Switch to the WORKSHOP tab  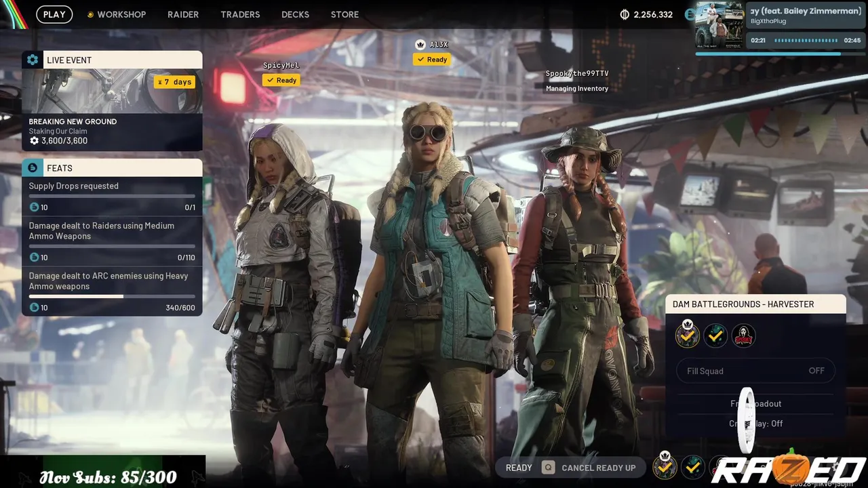(121, 14)
